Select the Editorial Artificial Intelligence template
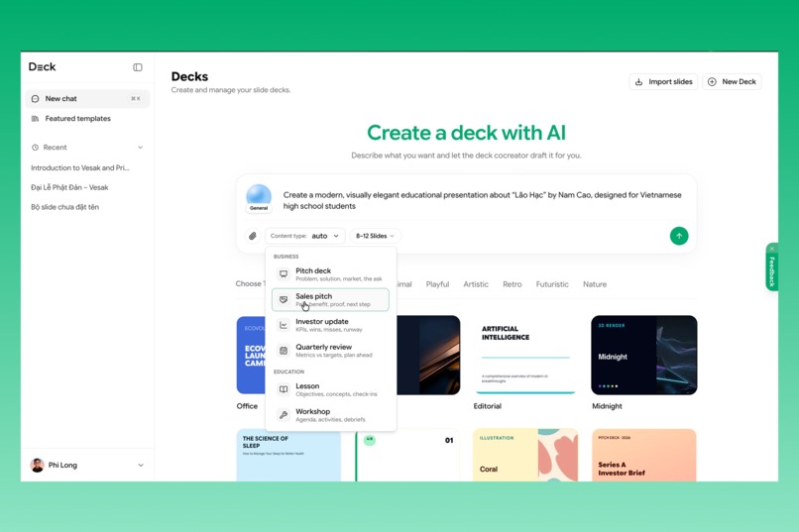799x532 pixels. pyautogui.click(x=525, y=355)
